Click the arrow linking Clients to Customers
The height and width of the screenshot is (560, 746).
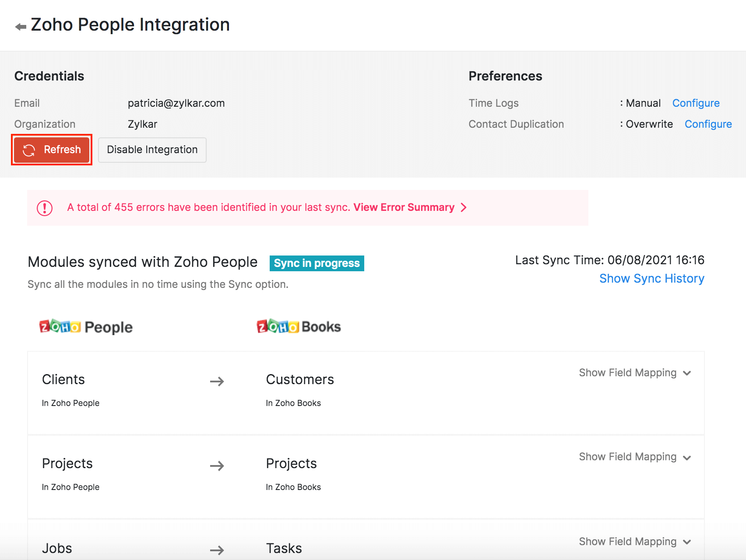[218, 381]
